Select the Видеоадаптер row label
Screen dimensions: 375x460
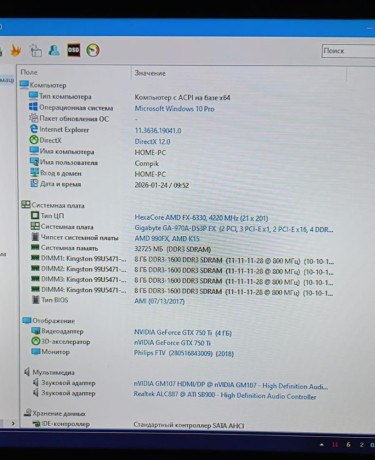point(62,331)
